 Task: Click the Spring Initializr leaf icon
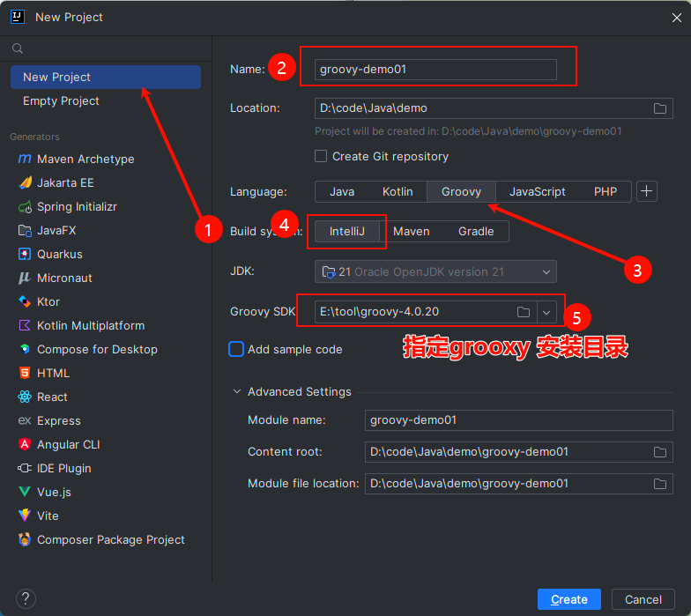[x=25, y=206]
